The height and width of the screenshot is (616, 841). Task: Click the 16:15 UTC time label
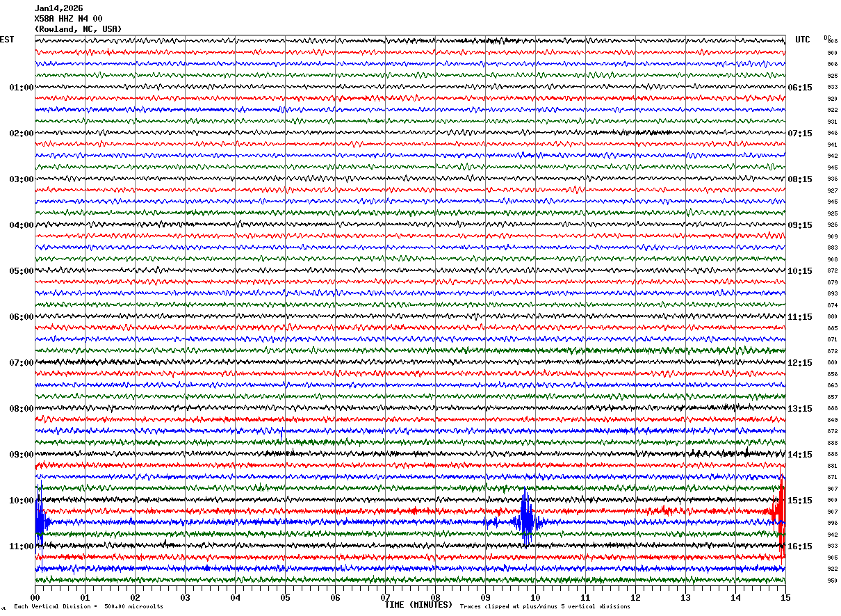(801, 546)
